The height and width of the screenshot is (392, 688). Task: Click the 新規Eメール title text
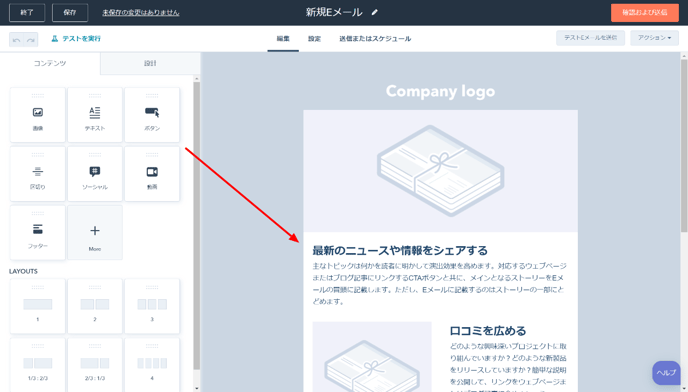coord(334,12)
